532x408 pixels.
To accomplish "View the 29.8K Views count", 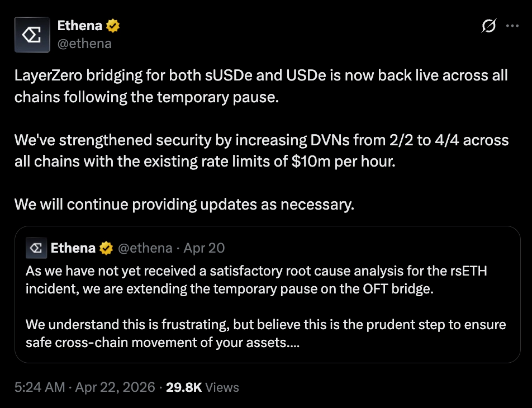I will (202, 387).
